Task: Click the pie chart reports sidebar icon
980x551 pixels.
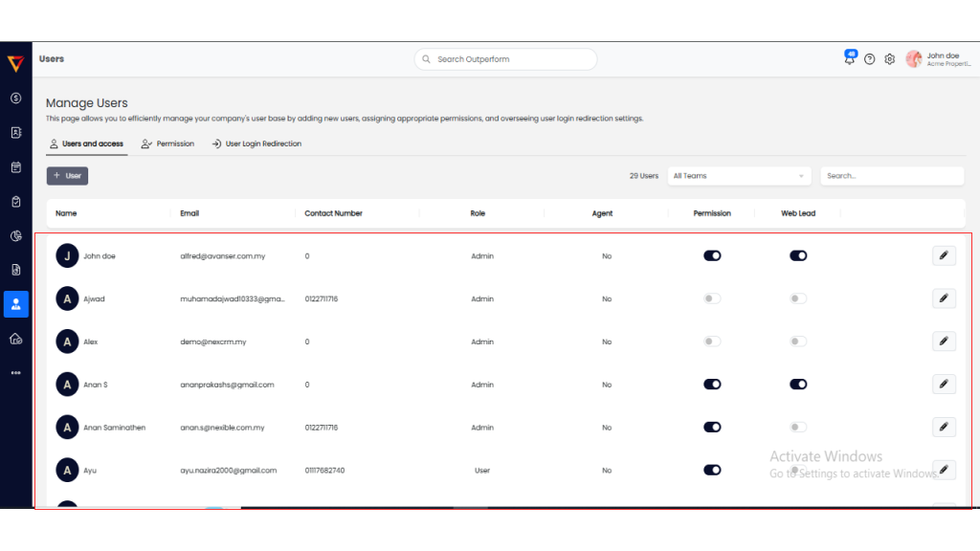Action: pos(15,236)
